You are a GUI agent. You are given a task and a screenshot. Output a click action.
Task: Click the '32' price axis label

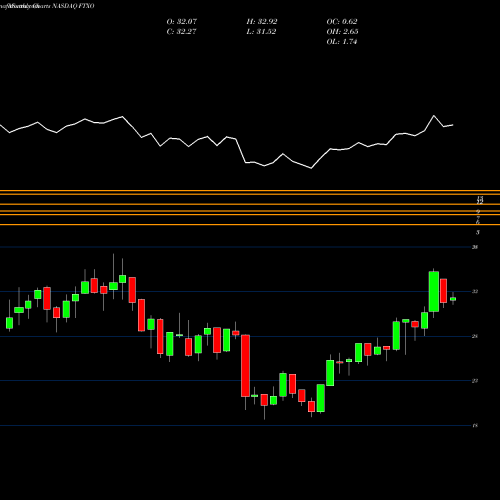click(x=475, y=291)
